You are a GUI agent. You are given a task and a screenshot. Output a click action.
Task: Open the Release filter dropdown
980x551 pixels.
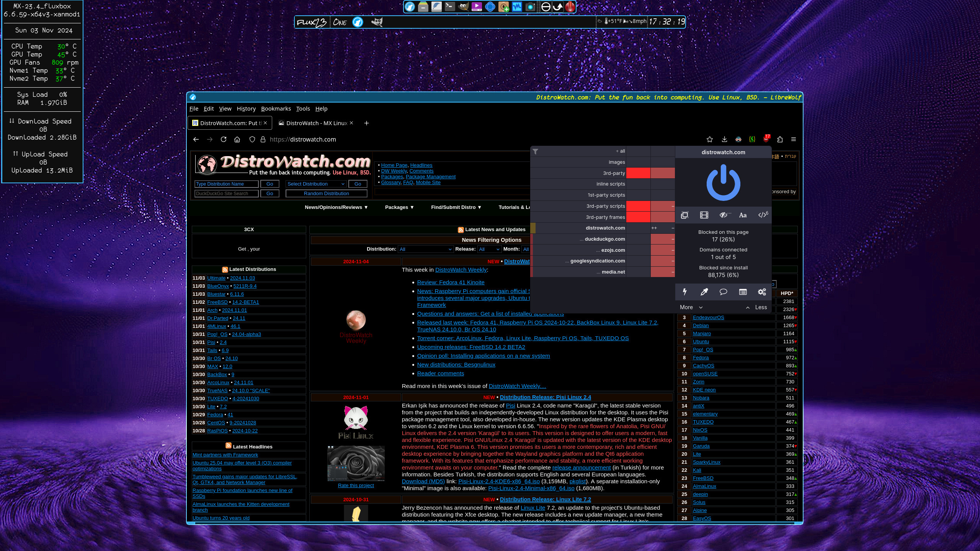489,249
